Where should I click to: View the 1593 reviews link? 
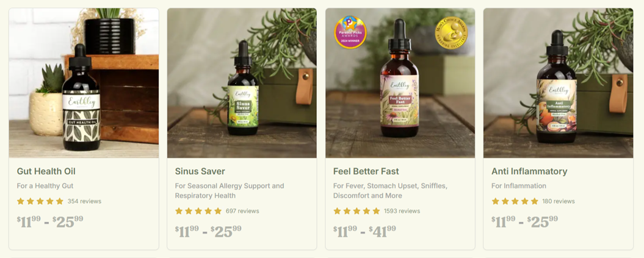tap(402, 211)
